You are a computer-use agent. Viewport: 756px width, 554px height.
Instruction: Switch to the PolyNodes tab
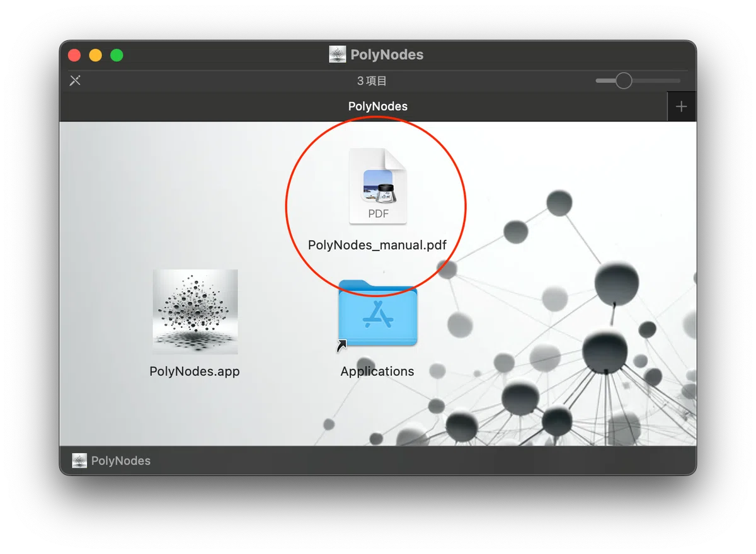(364, 106)
